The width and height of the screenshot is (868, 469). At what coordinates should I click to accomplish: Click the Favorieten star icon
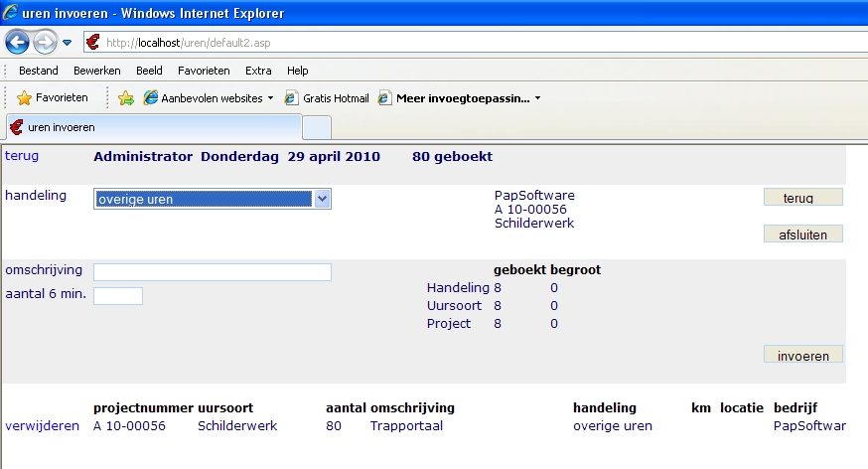pyautogui.click(x=25, y=98)
